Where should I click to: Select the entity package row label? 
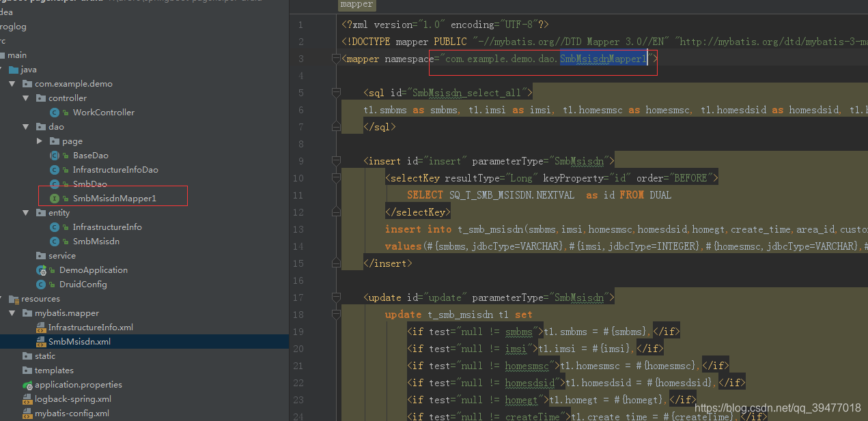(59, 213)
